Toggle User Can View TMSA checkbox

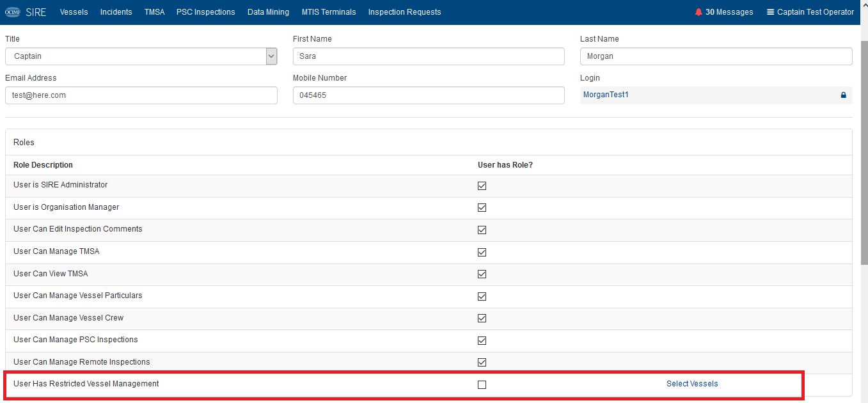pyautogui.click(x=482, y=274)
